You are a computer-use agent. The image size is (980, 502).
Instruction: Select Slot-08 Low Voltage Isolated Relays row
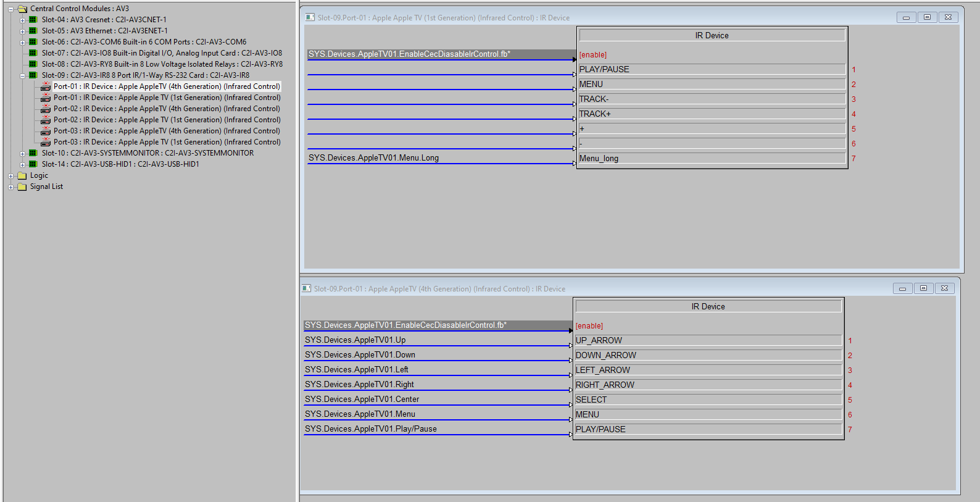click(162, 64)
